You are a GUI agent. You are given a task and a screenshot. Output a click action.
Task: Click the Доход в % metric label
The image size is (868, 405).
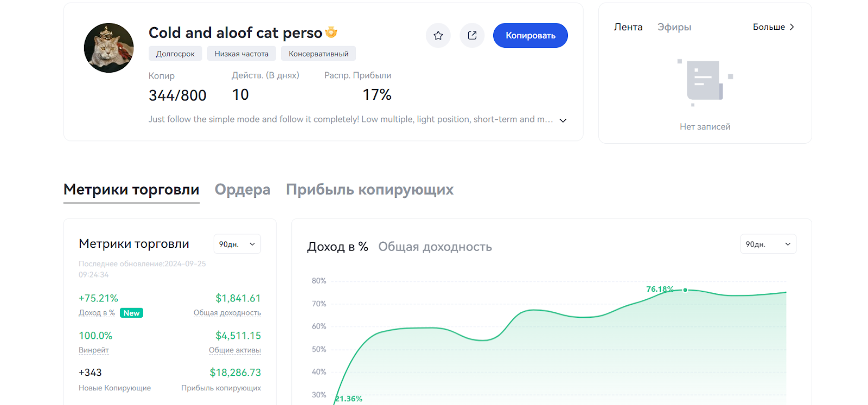coord(97,313)
